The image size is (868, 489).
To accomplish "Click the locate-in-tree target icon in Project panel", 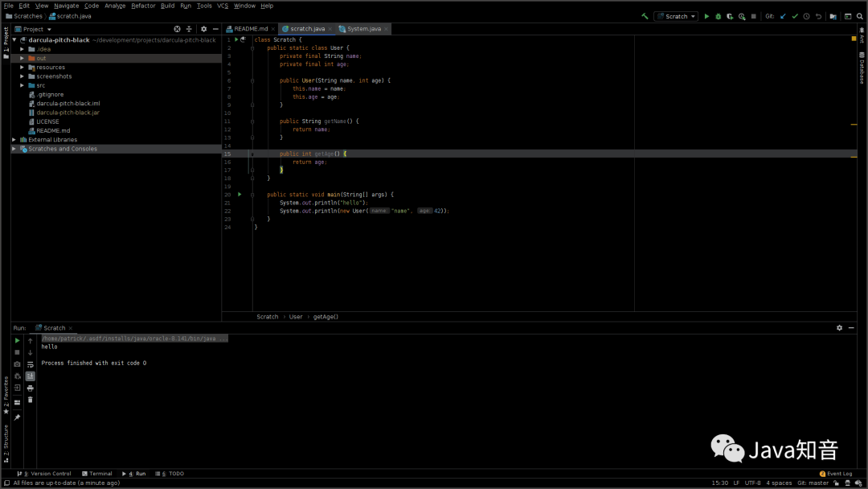I will coord(177,29).
